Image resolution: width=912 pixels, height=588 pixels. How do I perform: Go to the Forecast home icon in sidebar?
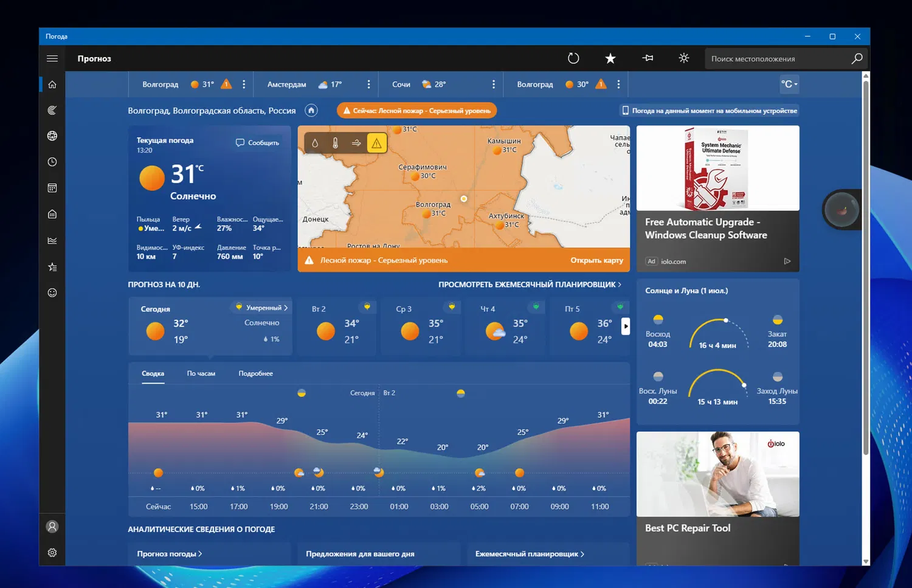52,85
